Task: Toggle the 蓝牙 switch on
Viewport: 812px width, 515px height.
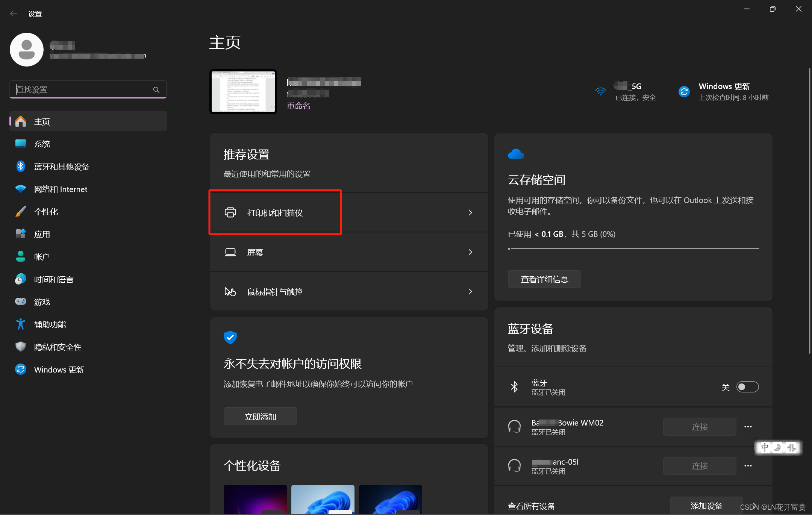Action: (x=747, y=387)
